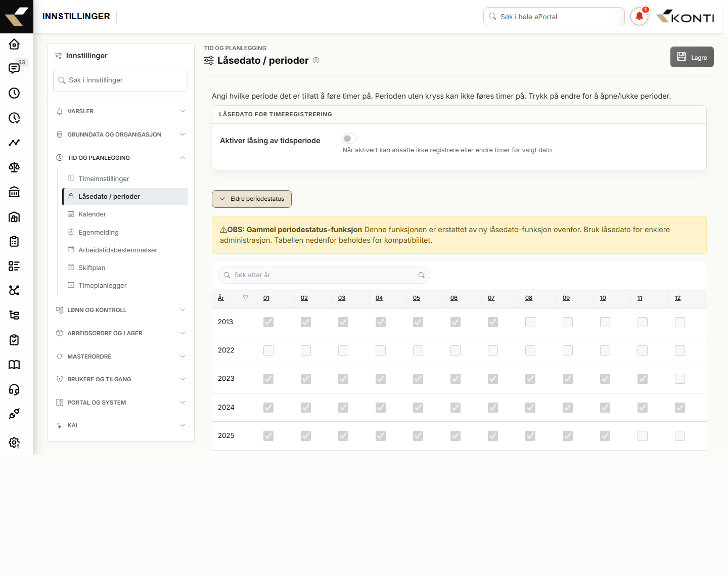This screenshot has width=728, height=576.
Task: Open the headset support sidebar icon
Action: (14, 389)
